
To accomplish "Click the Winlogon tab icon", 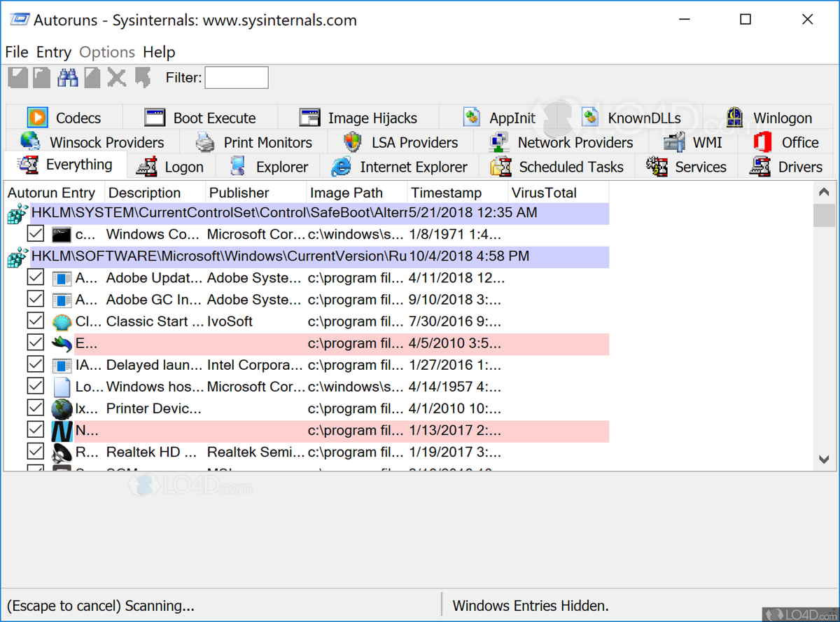I will [734, 118].
